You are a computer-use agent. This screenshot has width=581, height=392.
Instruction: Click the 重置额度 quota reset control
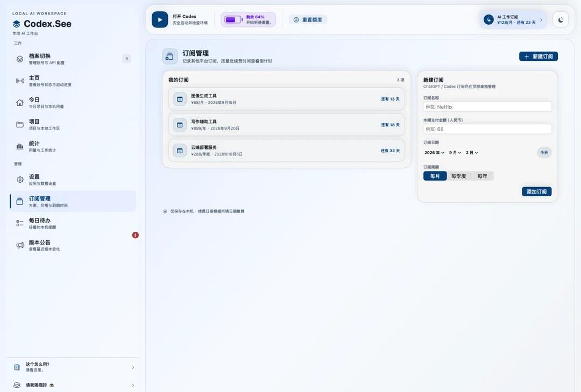(x=308, y=20)
